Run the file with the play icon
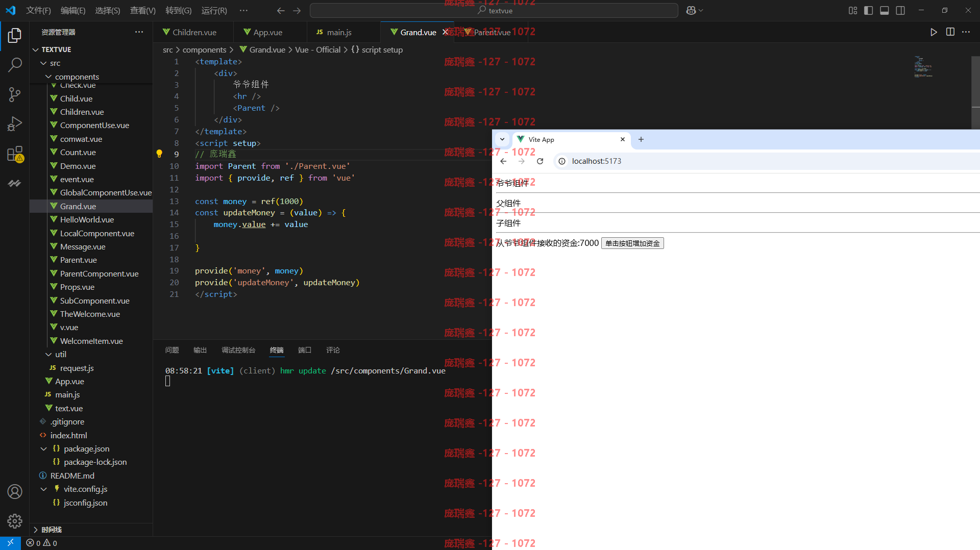Viewport: 980px width, 550px height. click(934, 32)
